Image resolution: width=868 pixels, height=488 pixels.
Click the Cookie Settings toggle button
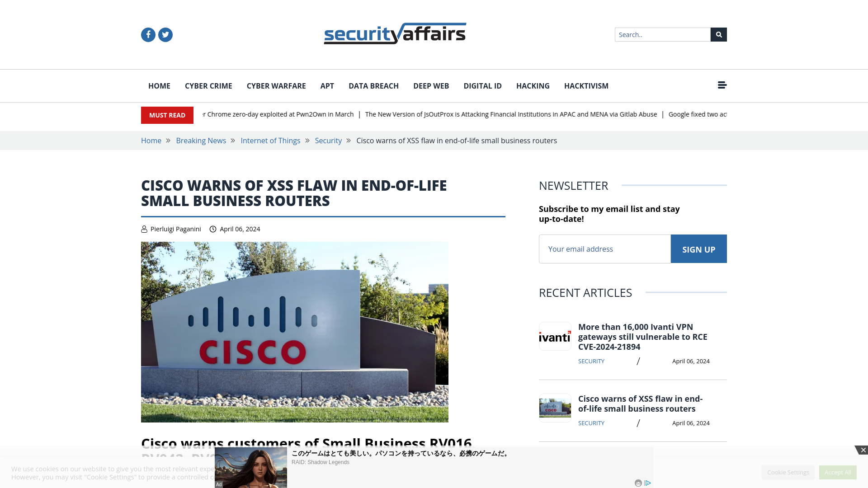click(x=788, y=472)
